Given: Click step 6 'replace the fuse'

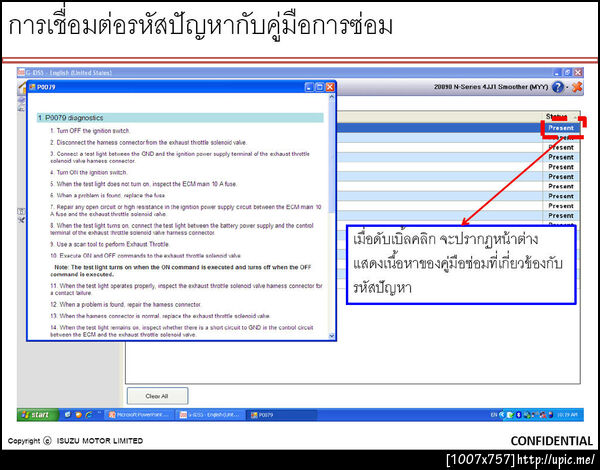Looking at the screenshot, I should click(108, 196).
